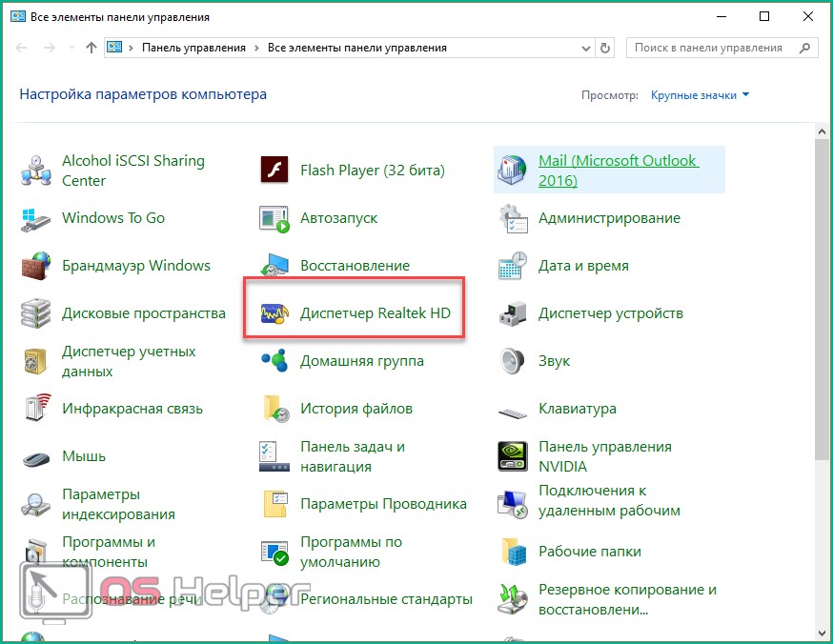The image size is (833, 644).
Task: Open the Звук speaker icon
Action: click(513, 361)
